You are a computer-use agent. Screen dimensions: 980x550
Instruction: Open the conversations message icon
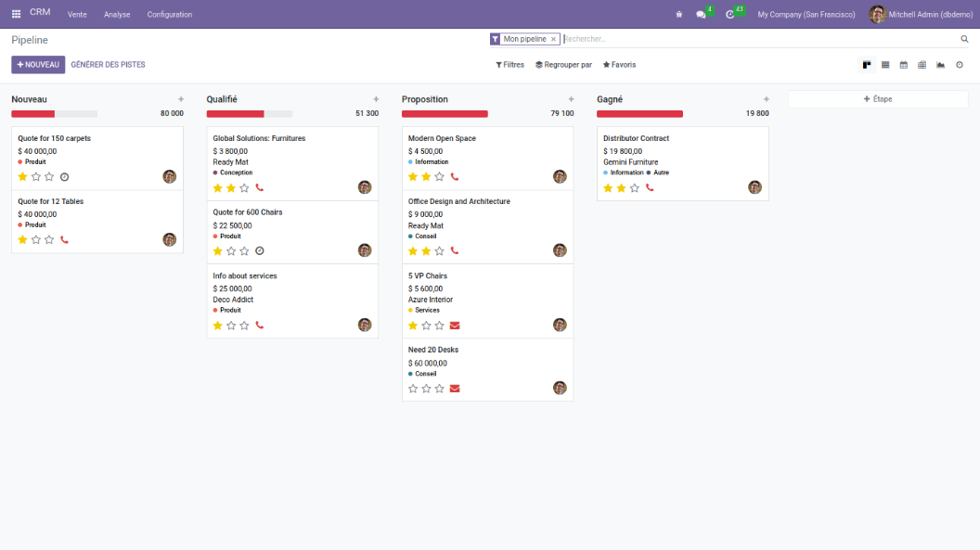coord(702,14)
